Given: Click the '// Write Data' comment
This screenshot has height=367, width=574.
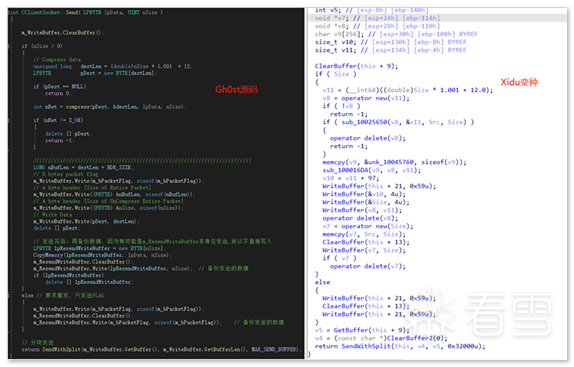Looking at the screenshot, I should point(53,214).
